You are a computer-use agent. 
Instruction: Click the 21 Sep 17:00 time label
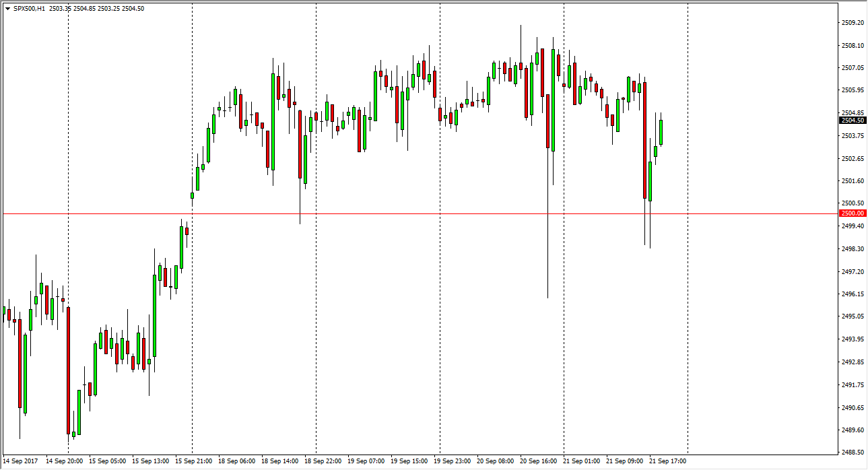pos(667,461)
